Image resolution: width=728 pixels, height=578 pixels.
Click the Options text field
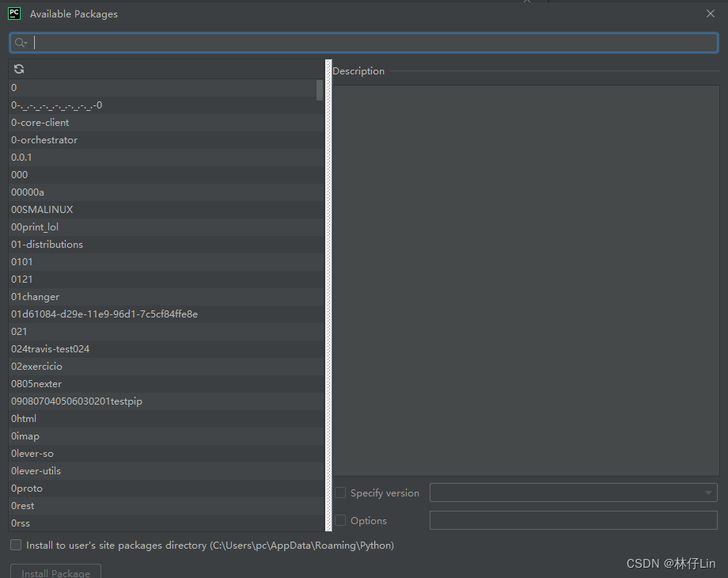coord(574,520)
